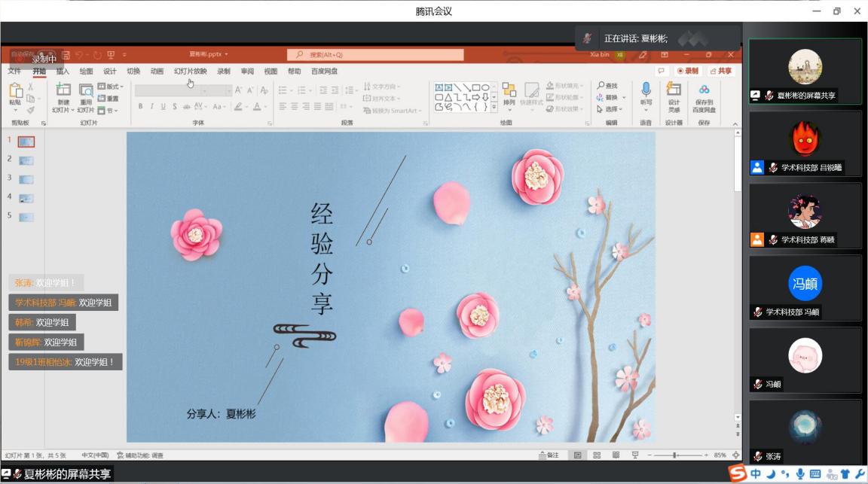Click the Find (查找) magnifier icon
Image resolution: width=868 pixels, height=484 pixels.
pos(602,86)
